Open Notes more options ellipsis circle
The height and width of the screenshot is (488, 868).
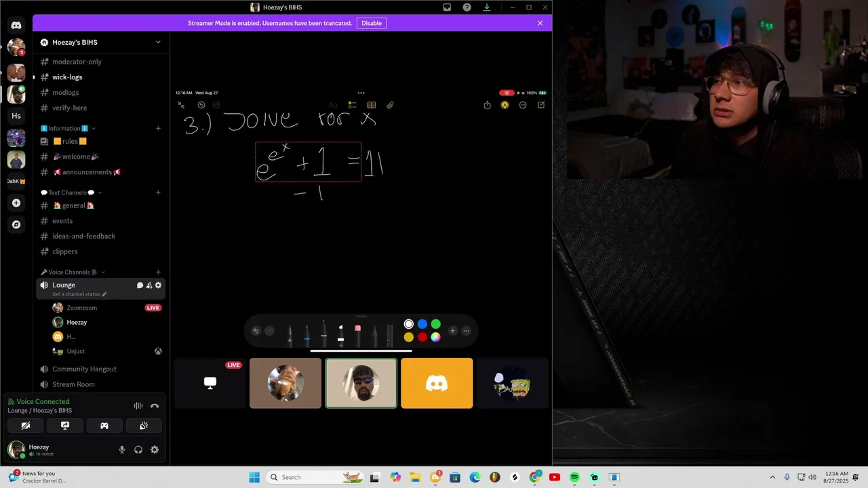tap(523, 105)
